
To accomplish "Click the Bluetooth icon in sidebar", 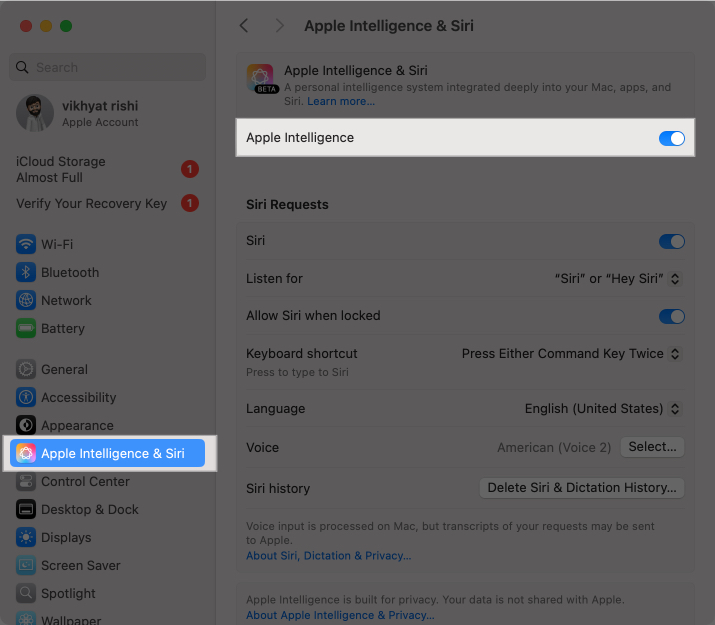I will pos(26,272).
